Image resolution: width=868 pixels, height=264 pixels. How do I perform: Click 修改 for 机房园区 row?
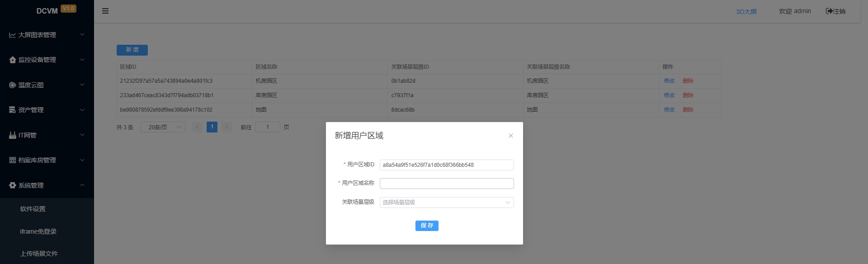coord(669,81)
